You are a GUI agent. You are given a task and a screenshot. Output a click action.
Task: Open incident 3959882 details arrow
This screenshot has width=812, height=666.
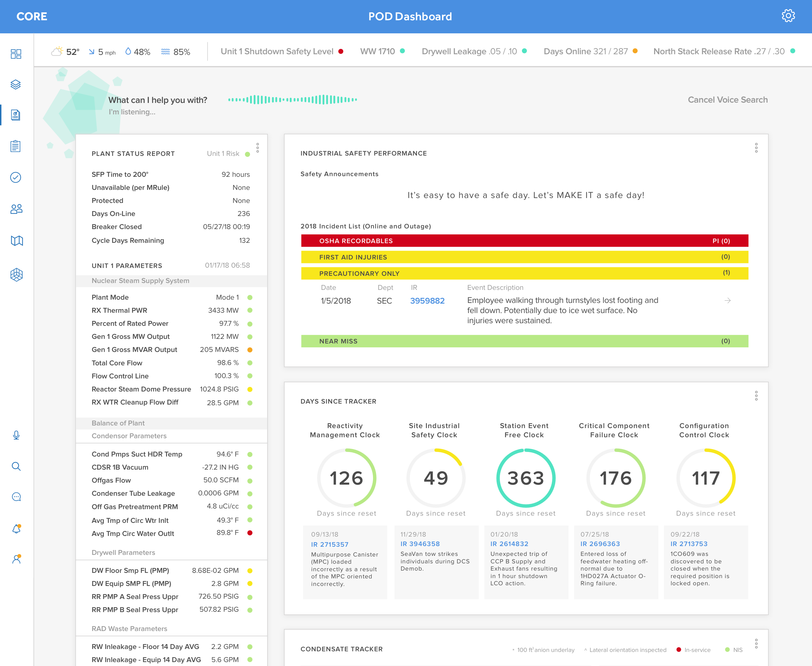click(x=727, y=300)
